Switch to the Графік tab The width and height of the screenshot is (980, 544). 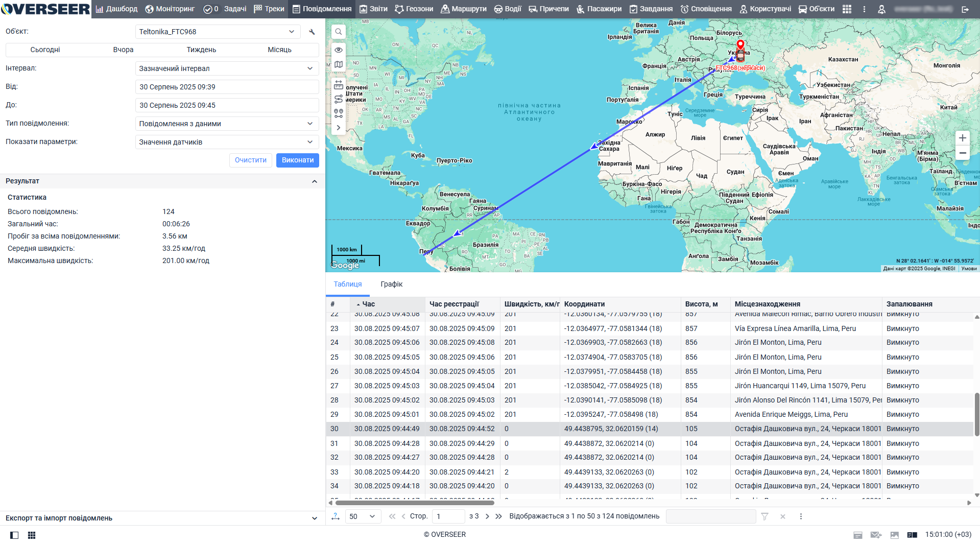tap(391, 284)
